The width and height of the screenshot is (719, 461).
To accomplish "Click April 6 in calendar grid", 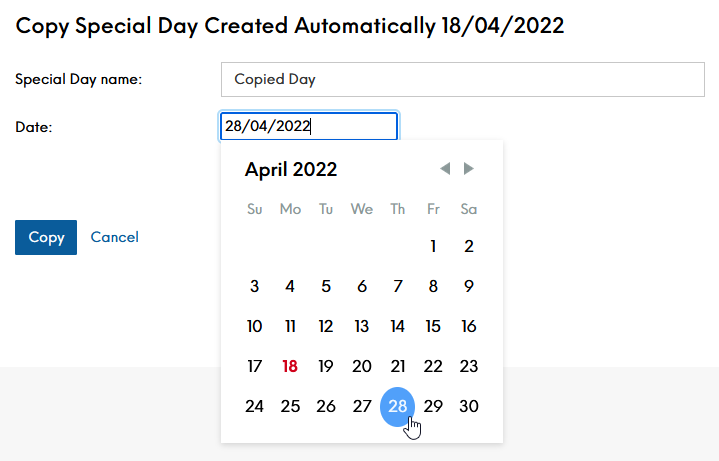I will click(362, 287).
